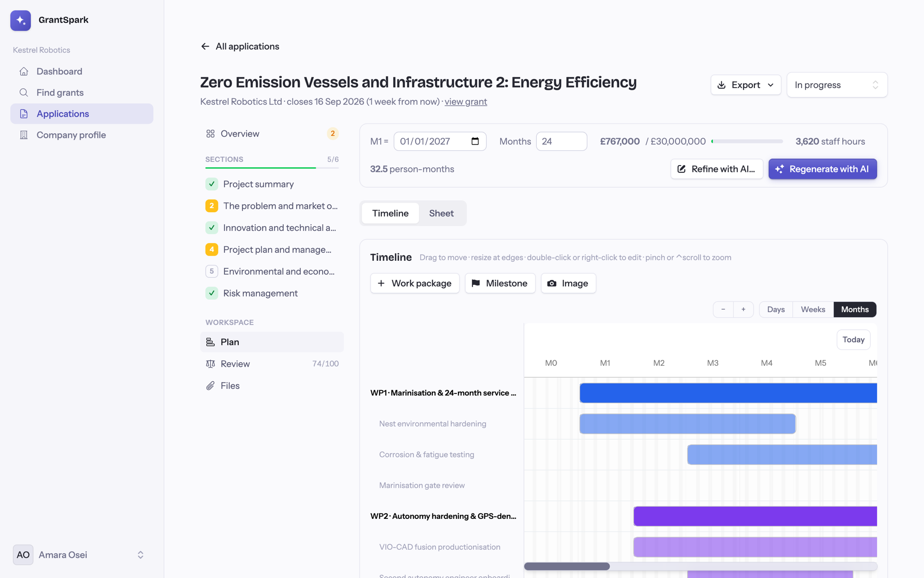Click Refine with AI button

point(717,169)
